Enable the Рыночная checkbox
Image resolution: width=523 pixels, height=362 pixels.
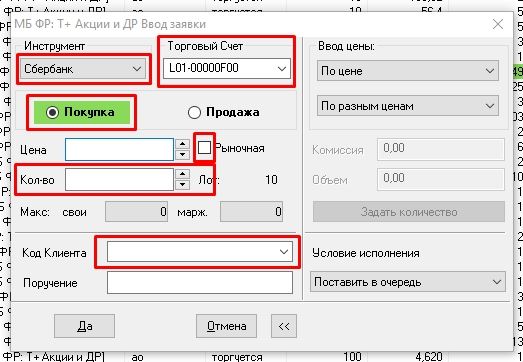204,147
